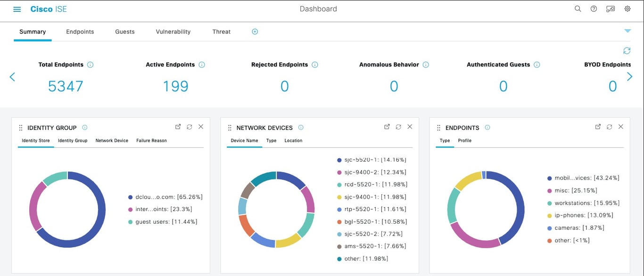Open the system settings gear
The width and height of the screenshot is (644, 276).
(x=627, y=8)
